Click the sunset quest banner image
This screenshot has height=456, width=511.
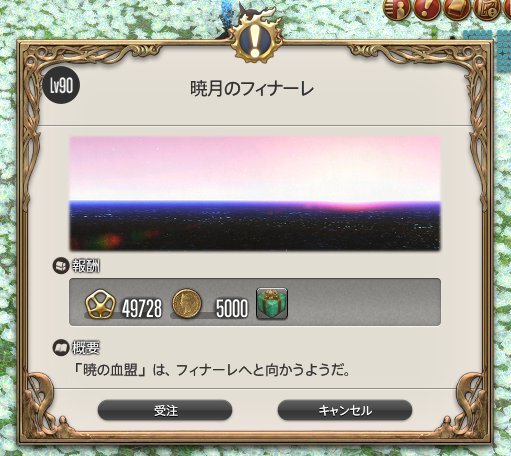(x=255, y=193)
